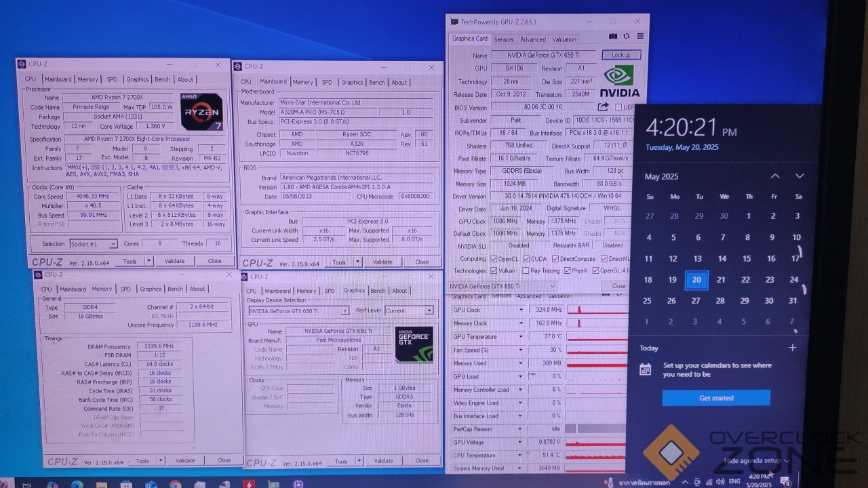Image resolution: width=868 pixels, height=488 pixels.
Task: Toggle the Vulkan checkbox
Action: [494, 270]
